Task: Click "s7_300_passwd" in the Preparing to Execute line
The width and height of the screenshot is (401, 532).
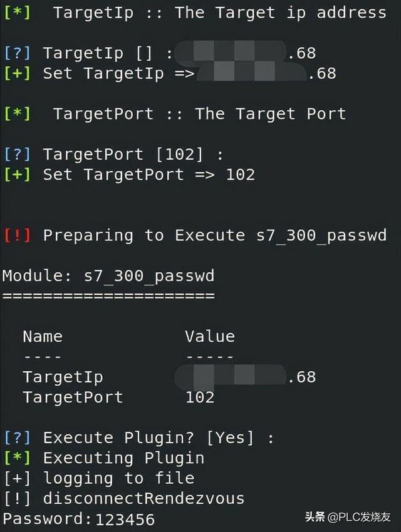Action: pyautogui.click(x=321, y=235)
